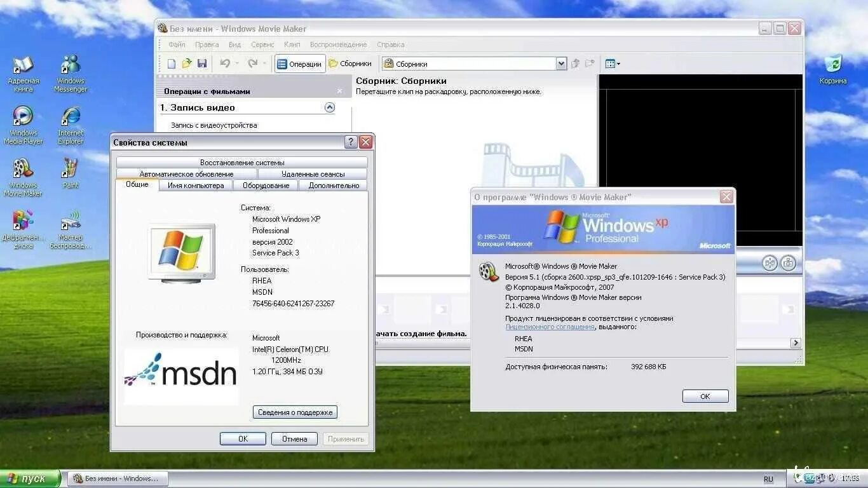Switch to Имя компьютера tab
Screen dimensions: 868x488
click(196, 186)
